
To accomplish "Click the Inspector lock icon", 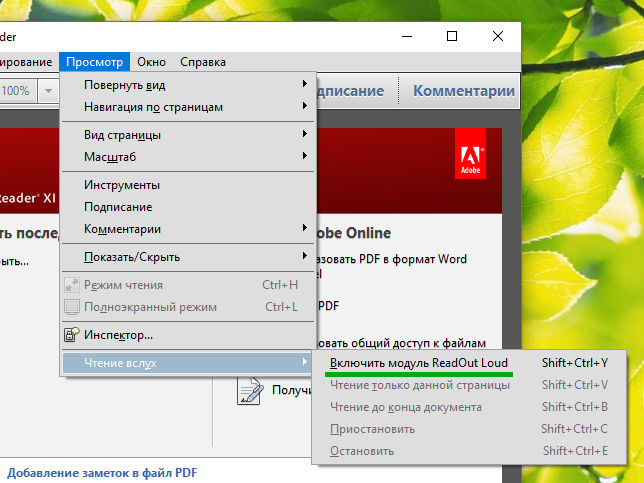I will point(72,335).
